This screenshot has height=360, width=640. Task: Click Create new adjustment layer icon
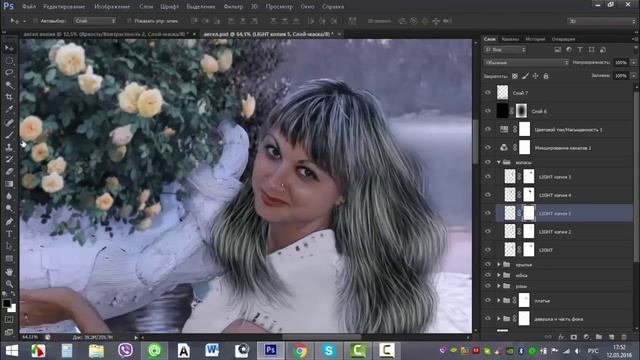(x=587, y=337)
